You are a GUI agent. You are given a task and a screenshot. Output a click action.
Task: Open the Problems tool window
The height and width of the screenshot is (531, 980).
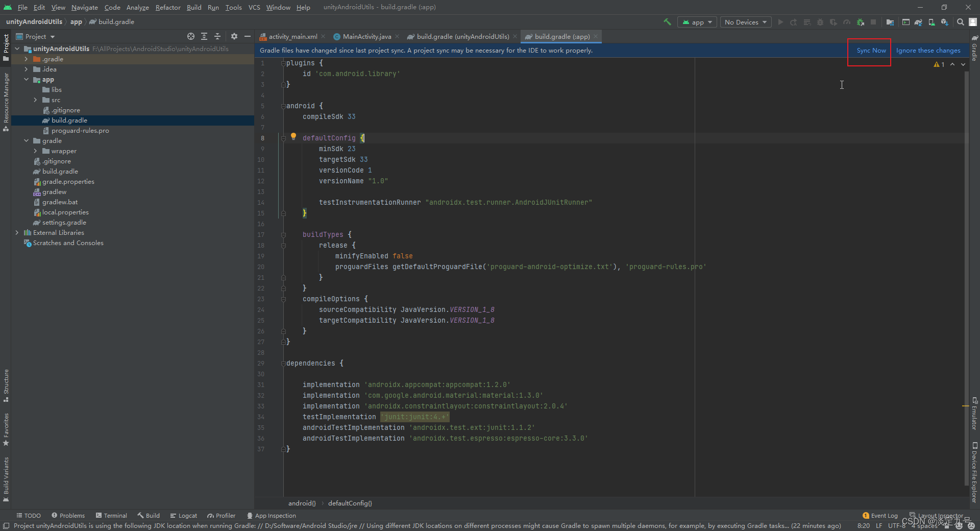(68, 516)
